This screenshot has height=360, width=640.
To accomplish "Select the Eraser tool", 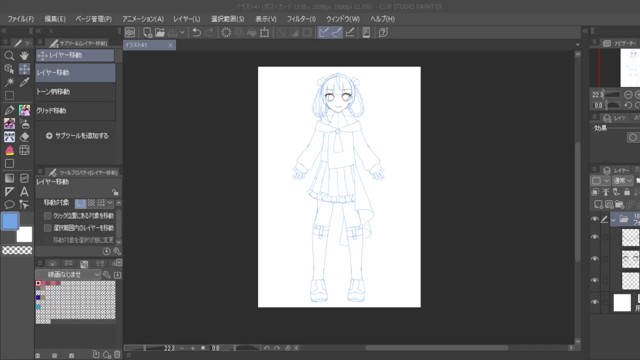I will 24,137.
